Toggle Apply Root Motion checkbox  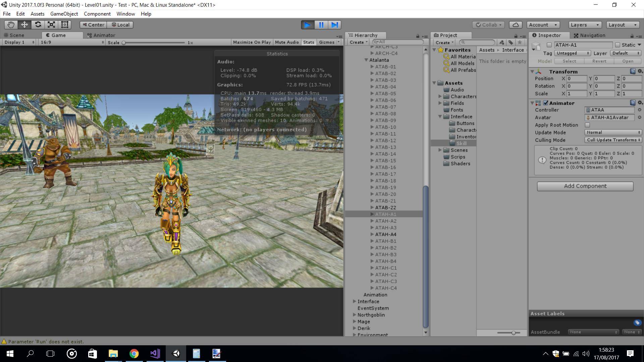[587, 125]
